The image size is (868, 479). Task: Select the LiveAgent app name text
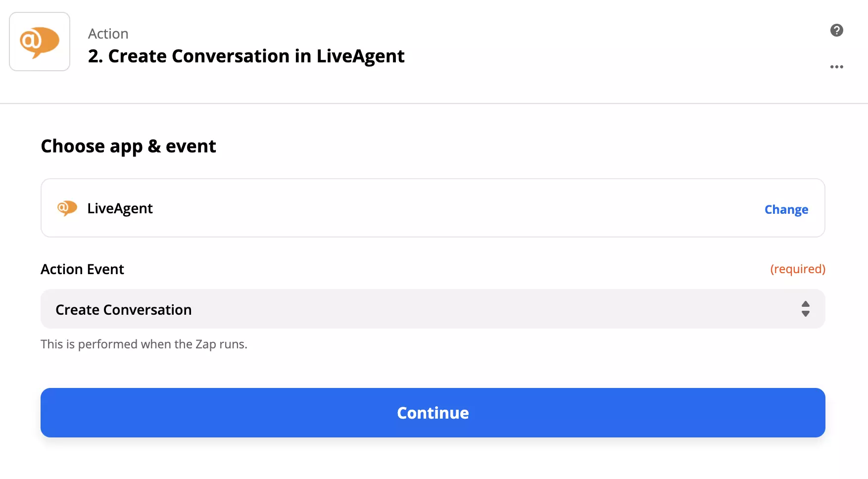coord(120,208)
